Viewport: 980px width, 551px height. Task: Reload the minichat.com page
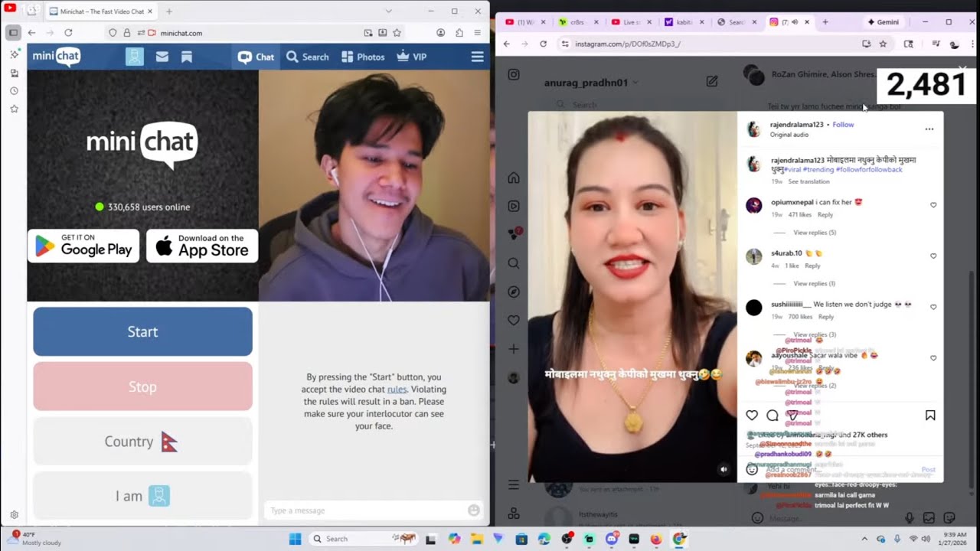(68, 33)
